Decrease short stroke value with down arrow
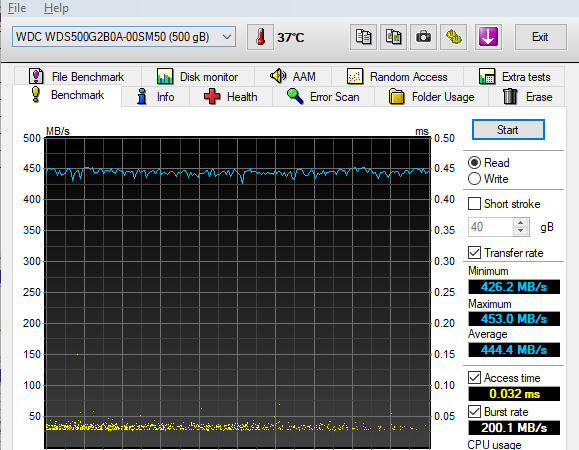Viewport: 579px width, 450px height. (521, 231)
